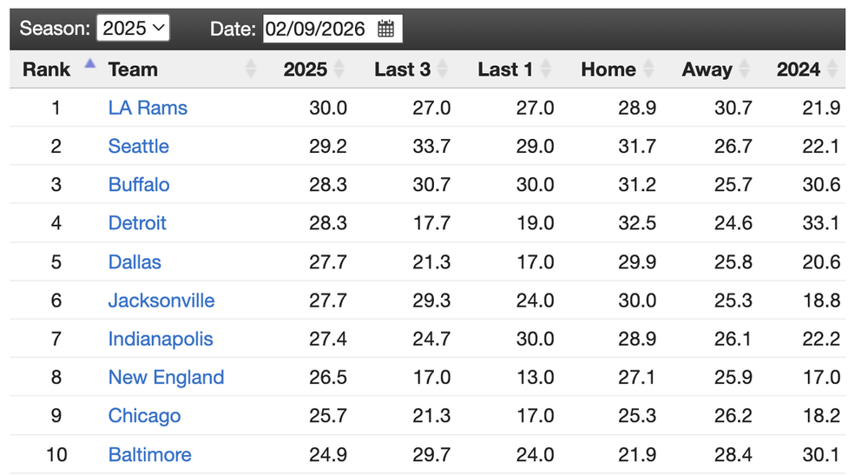Click the Last 3 sort arrows

443,69
